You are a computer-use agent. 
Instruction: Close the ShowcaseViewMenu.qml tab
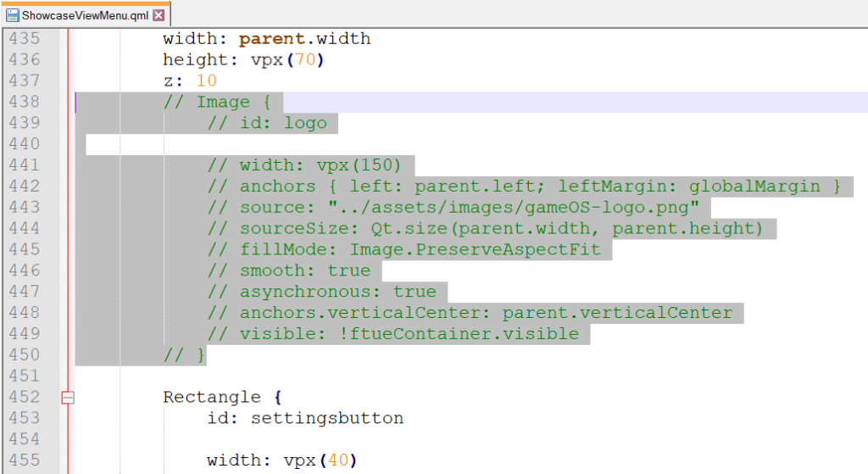[159, 15]
